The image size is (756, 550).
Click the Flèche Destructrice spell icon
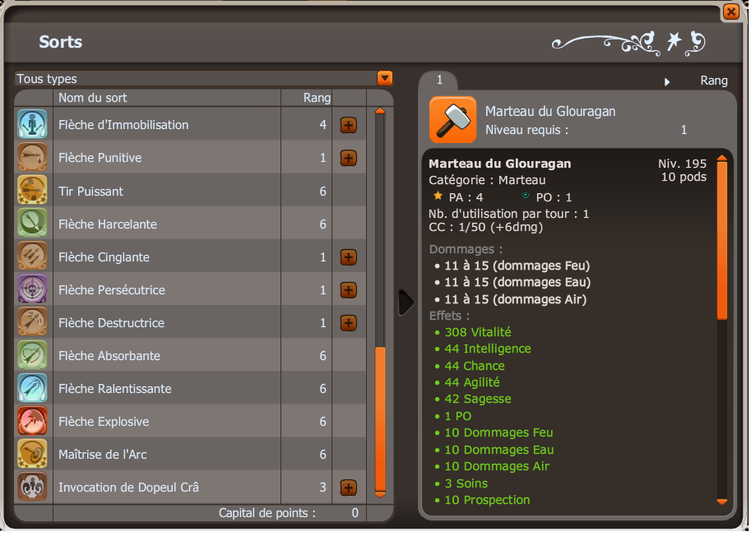coord(32,322)
